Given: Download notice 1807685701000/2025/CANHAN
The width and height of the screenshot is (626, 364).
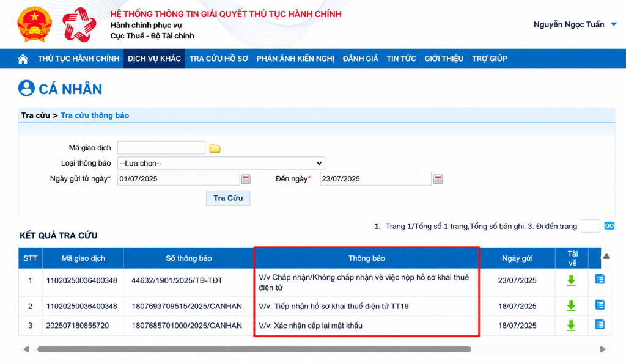Looking at the screenshot, I should [x=572, y=326].
